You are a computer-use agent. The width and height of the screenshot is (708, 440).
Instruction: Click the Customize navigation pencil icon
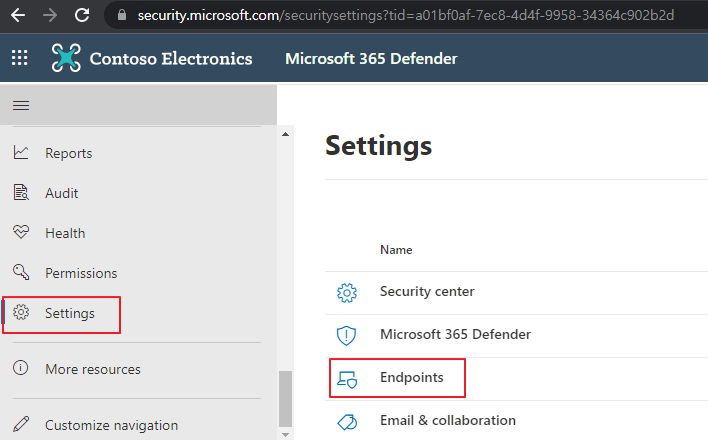pyautogui.click(x=21, y=424)
